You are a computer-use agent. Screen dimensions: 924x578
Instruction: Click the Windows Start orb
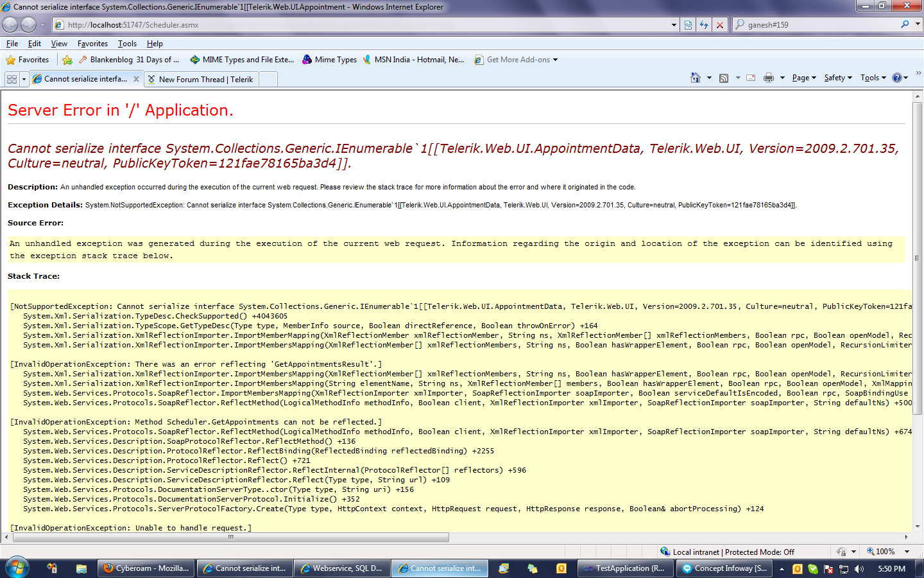[17, 568]
